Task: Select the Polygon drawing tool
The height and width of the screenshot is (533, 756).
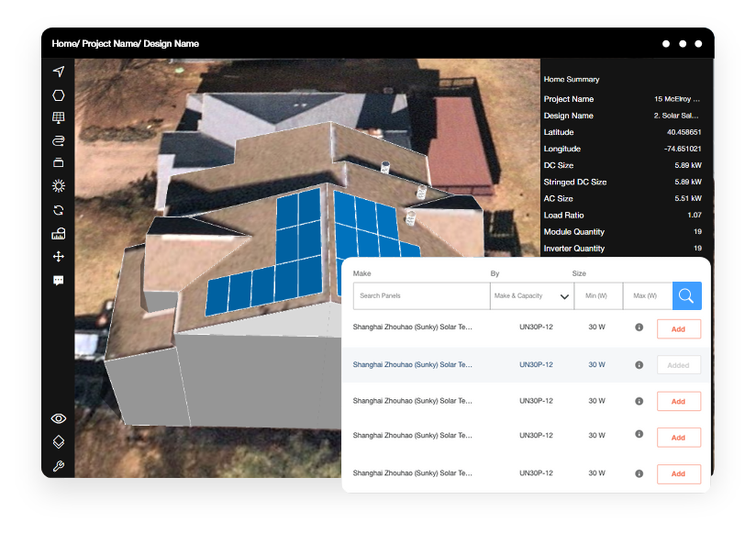Action: pyautogui.click(x=59, y=94)
